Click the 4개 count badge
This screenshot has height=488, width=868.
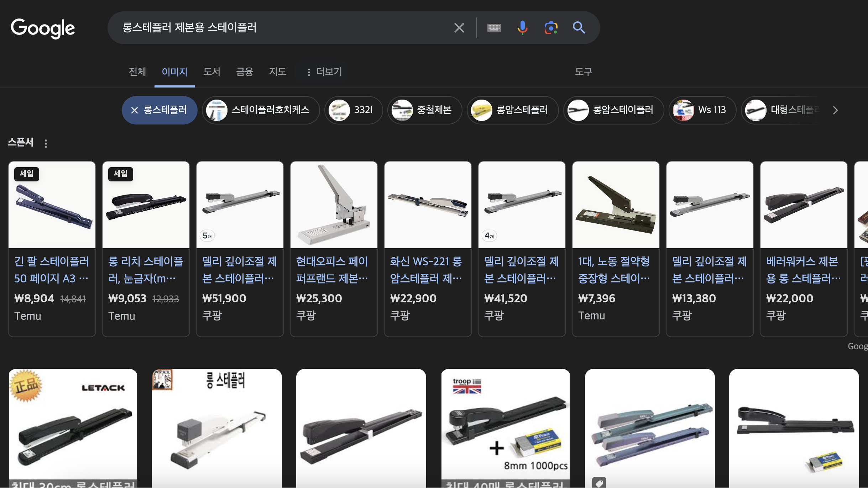(489, 235)
